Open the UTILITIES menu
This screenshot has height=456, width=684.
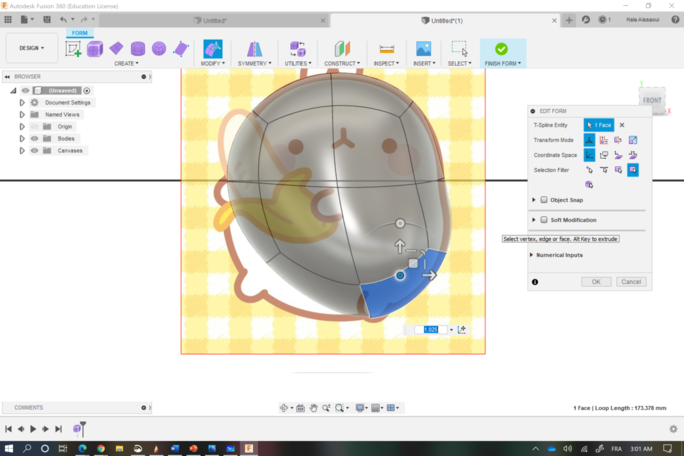click(x=298, y=63)
